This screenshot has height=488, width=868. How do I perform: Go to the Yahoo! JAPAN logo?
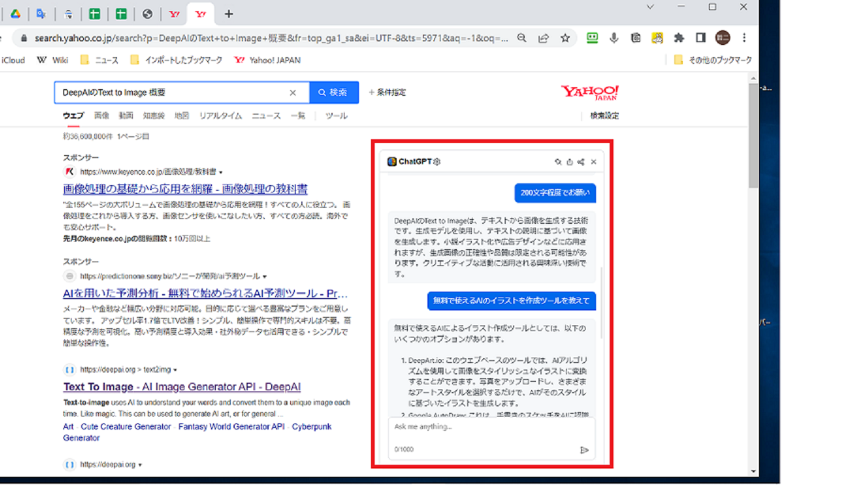pos(590,93)
